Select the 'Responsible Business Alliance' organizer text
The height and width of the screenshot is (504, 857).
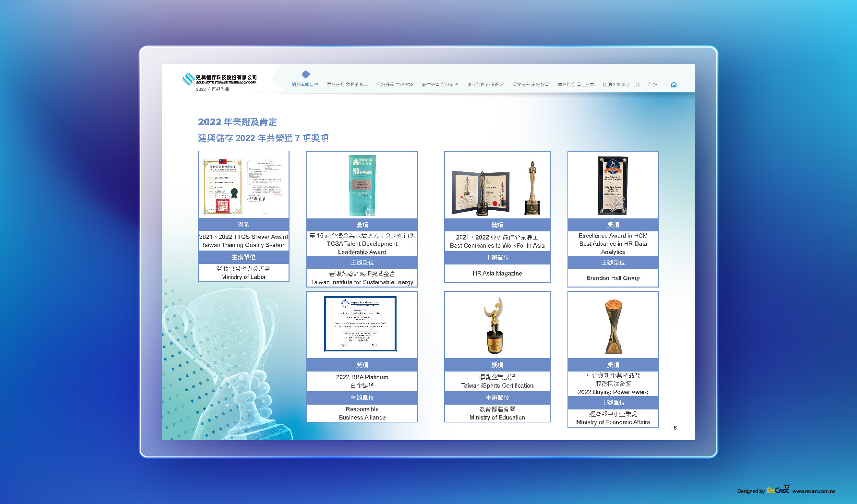(x=362, y=413)
